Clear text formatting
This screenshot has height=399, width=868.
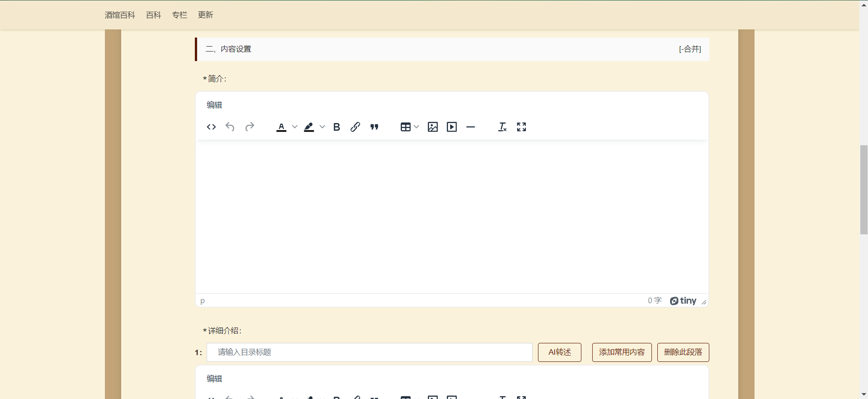(x=502, y=127)
